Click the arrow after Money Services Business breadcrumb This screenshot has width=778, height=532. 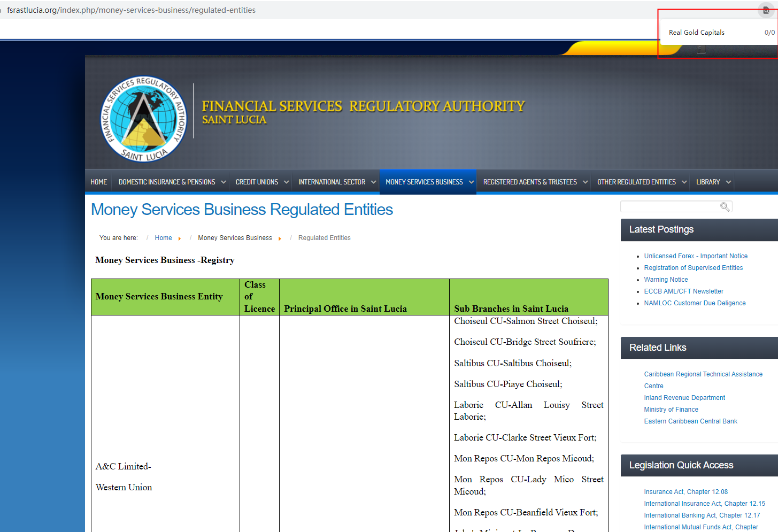[280, 238]
